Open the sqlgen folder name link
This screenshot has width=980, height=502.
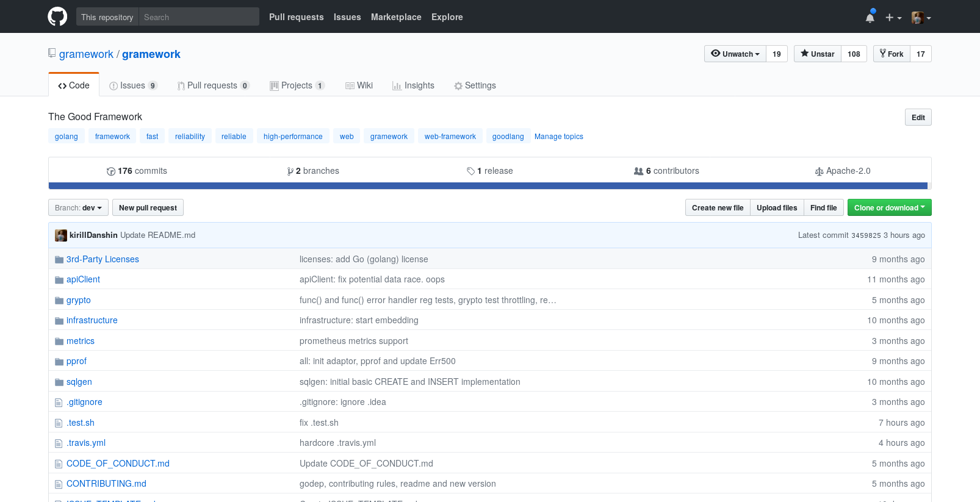click(x=79, y=382)
